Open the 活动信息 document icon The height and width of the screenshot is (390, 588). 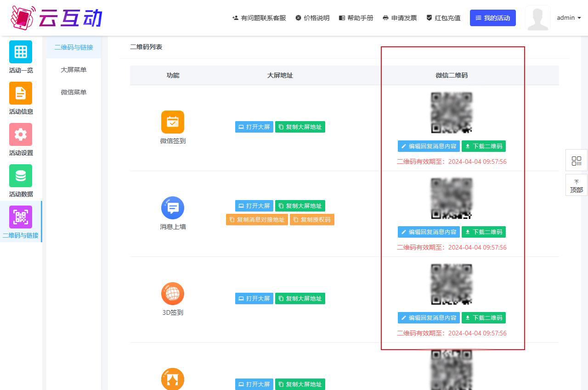pos(21,93)
